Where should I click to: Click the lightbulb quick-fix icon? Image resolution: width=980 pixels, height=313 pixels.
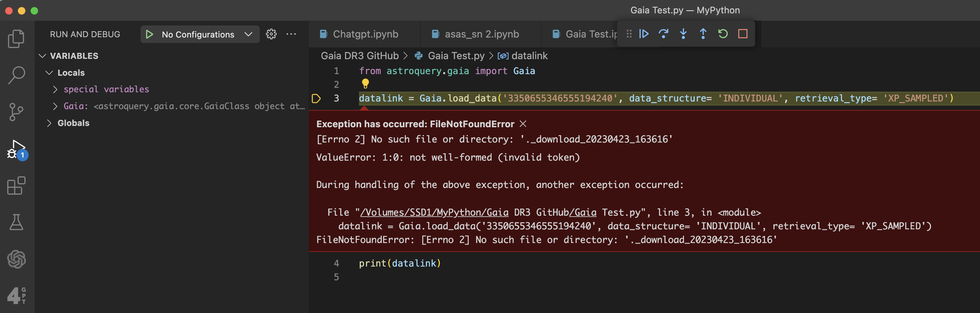[365, 83]
